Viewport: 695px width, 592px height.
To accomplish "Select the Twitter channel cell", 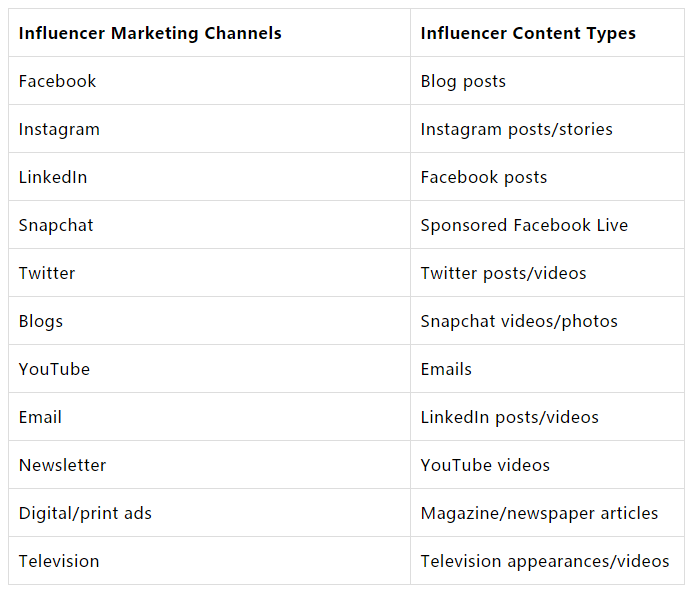I will (x=209, y=273).
